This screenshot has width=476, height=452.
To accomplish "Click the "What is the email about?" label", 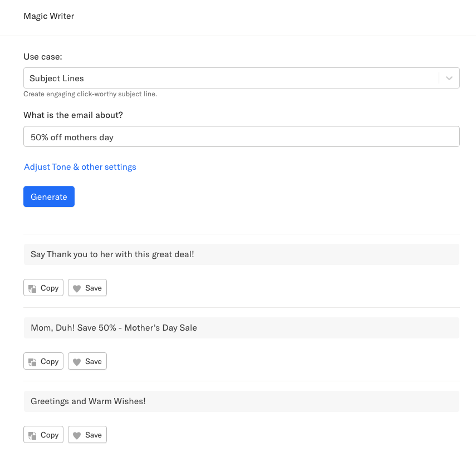I will coord(73,115).
